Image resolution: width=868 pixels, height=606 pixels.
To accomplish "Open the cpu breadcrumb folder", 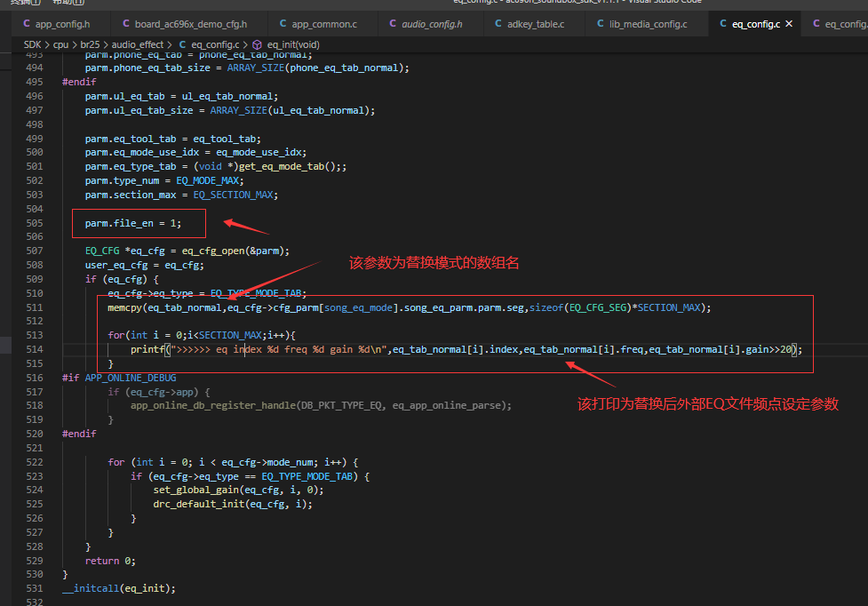I will coord(61,44).
